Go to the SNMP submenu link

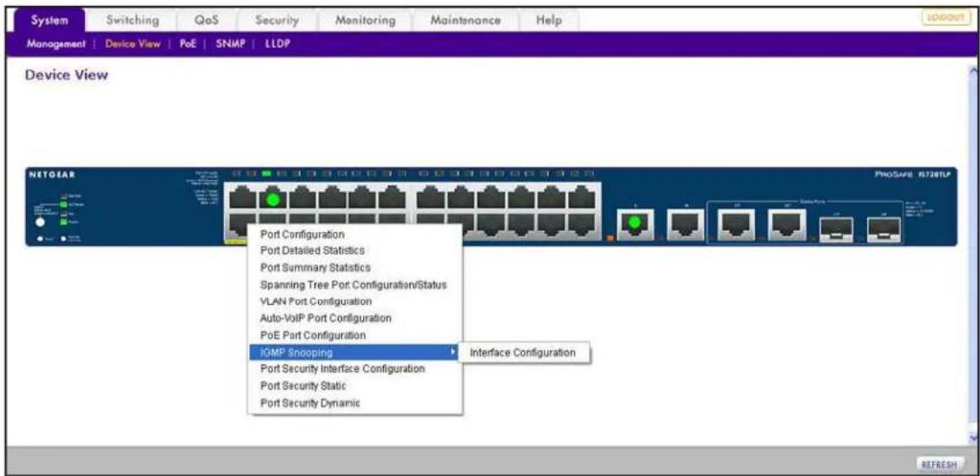pyautogui.click(x=228, y=44)
